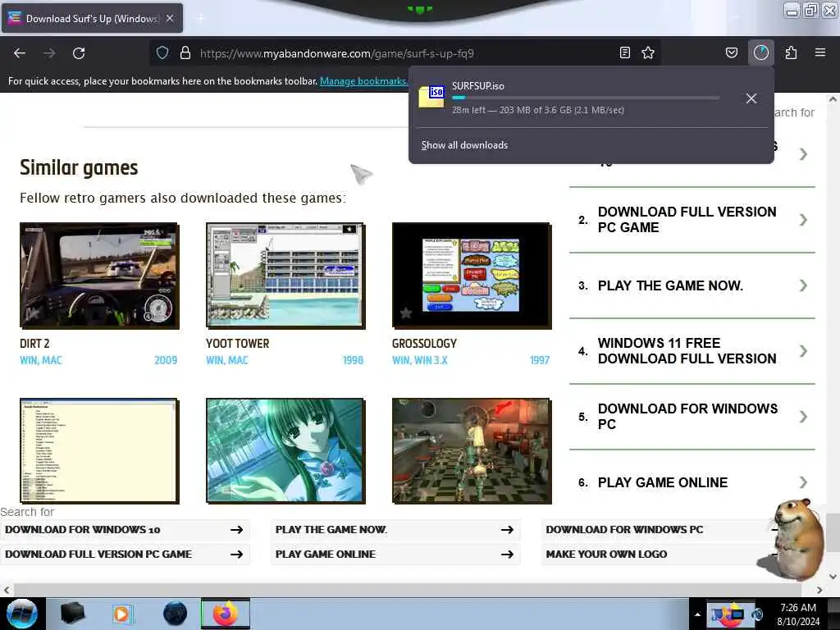Open the DiRT 2 game thumbnail
The width and height of the screenshot is (840, 630).
99,276
